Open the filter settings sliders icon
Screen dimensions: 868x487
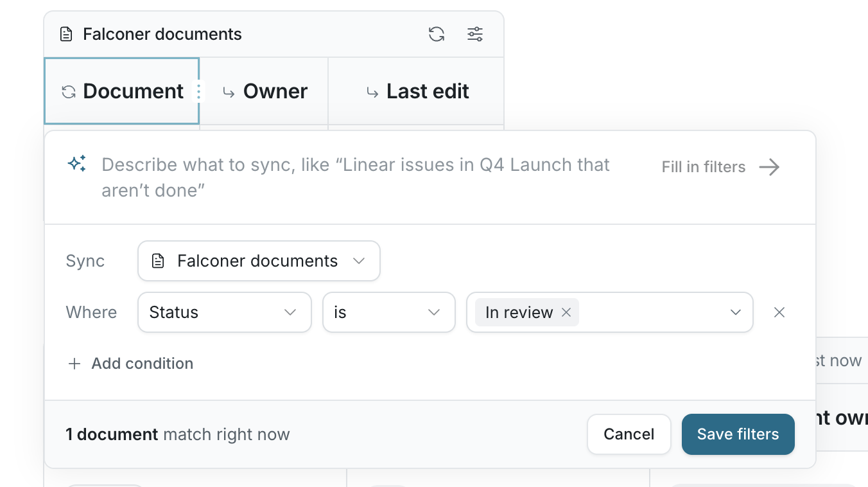click(x=475, y=34)
